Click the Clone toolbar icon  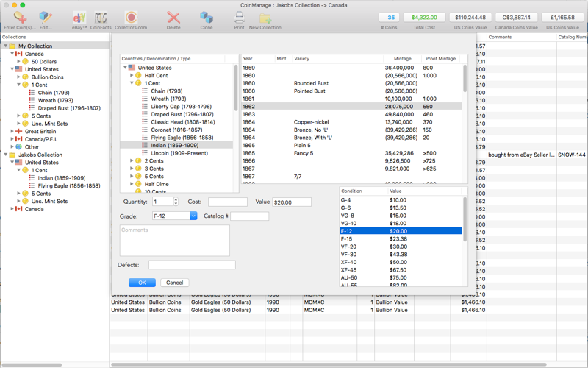pos(207,18)
